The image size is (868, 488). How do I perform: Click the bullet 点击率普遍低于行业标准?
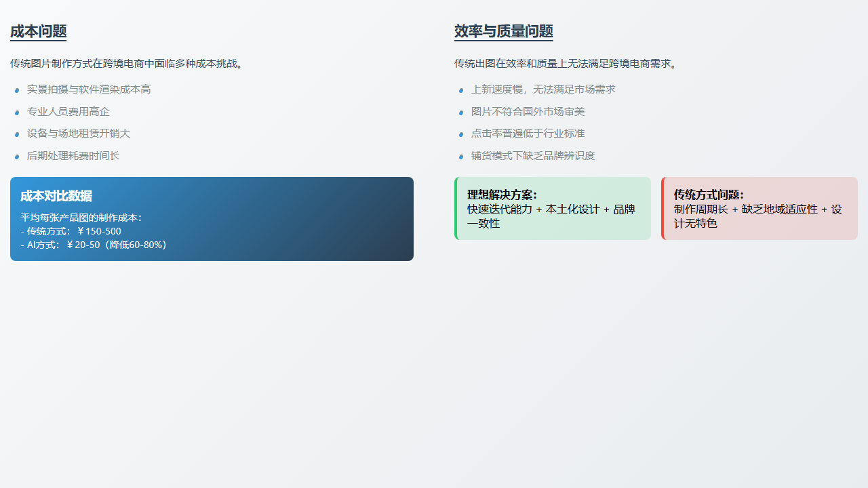(528, 134)
